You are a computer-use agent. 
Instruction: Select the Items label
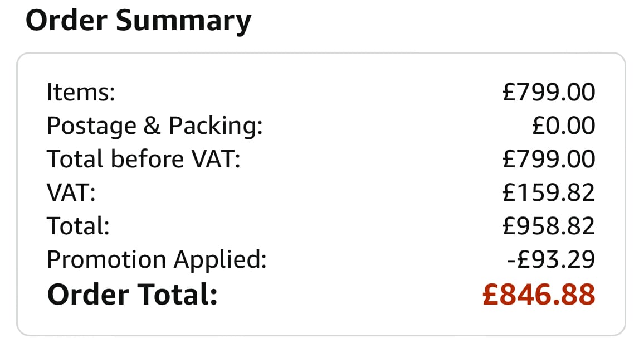click(81, 91)
